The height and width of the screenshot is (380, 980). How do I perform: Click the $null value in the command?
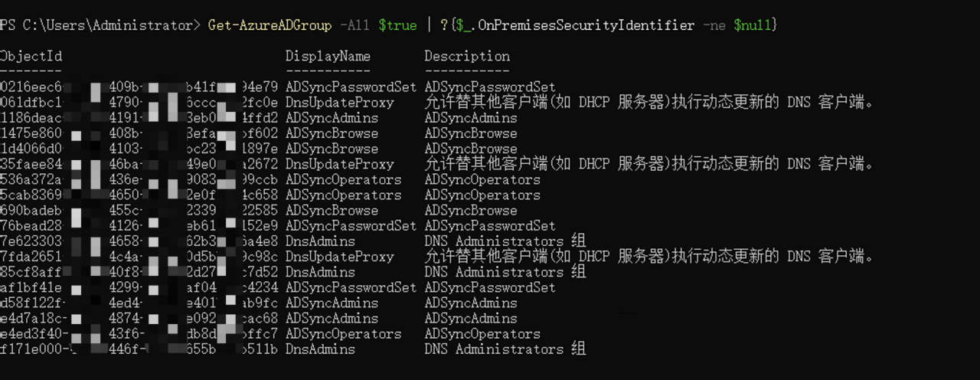pyautogui.click(x=753, y=25)
